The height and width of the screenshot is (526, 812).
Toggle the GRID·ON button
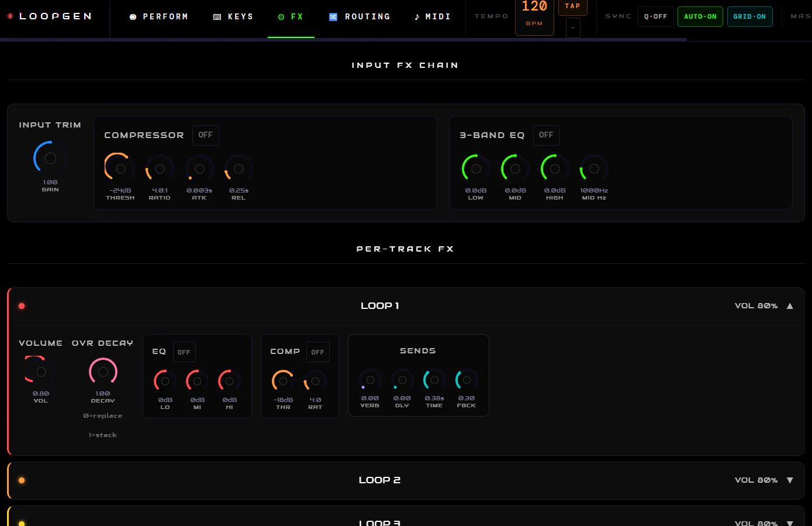[749, 17]
